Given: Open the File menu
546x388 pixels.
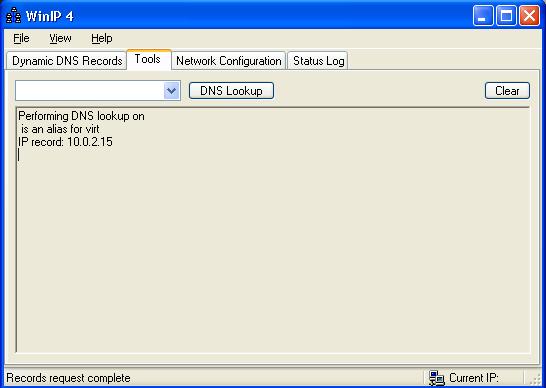Looking at the screenshot, I should point(21,38).
